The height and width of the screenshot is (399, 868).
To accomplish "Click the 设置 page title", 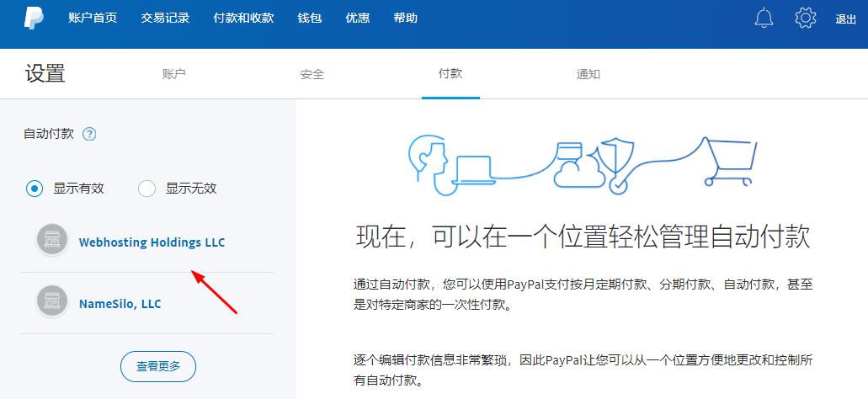I will point(45,73).
